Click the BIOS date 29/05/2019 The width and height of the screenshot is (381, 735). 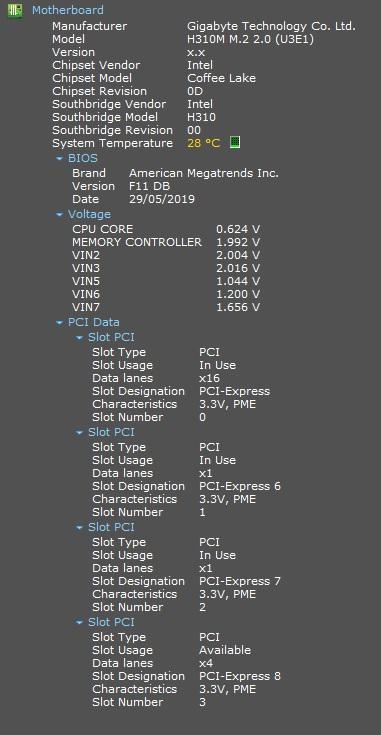[162, 199]
